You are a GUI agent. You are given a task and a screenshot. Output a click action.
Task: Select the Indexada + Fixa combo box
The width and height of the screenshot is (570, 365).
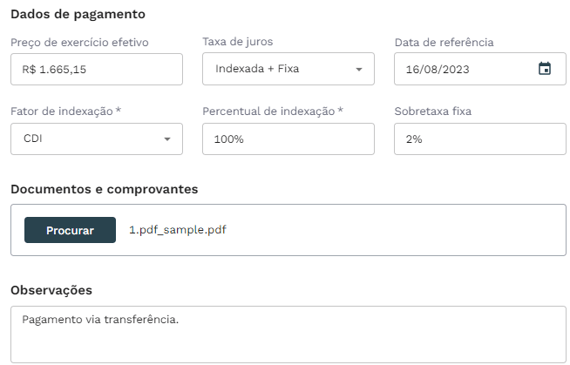288,69
